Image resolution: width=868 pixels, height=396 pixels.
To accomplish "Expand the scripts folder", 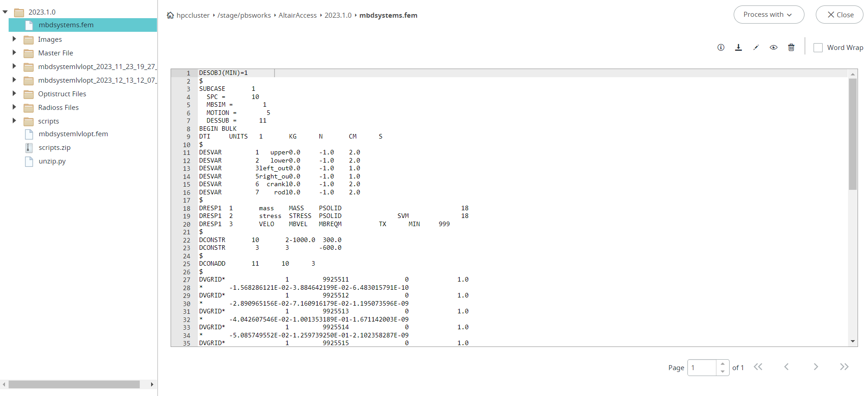I will point(14,121).
